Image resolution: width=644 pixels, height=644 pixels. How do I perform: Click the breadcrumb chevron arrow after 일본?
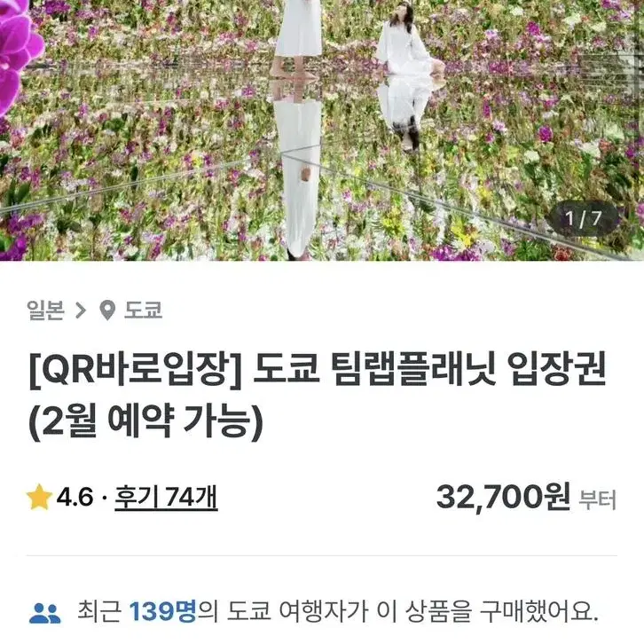click(x=81, y=310)
